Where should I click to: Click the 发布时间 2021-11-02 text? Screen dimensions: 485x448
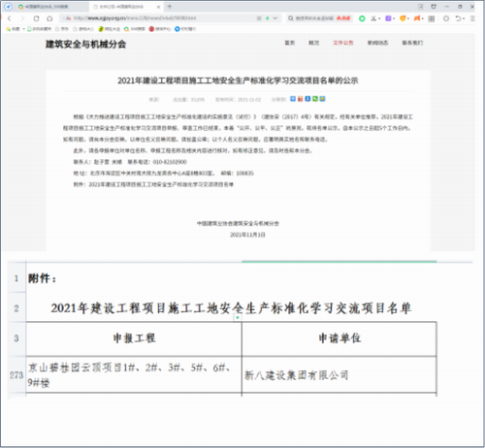[x=238, y=100]
